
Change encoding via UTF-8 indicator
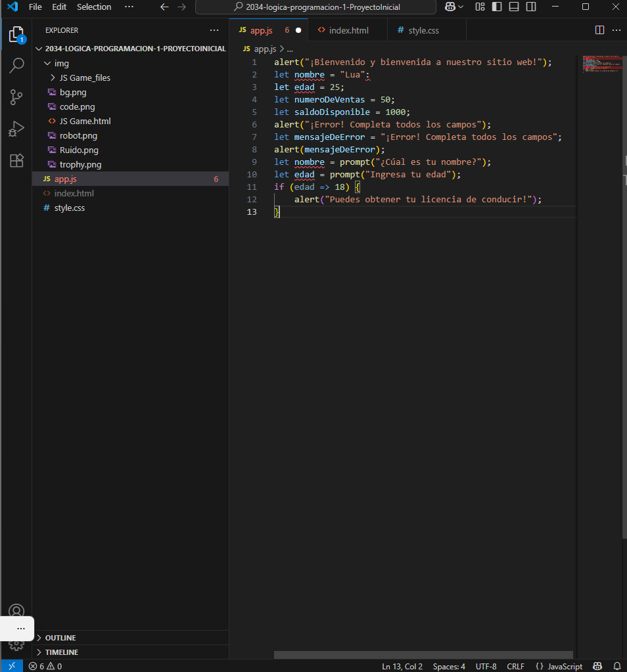(486, 667)
